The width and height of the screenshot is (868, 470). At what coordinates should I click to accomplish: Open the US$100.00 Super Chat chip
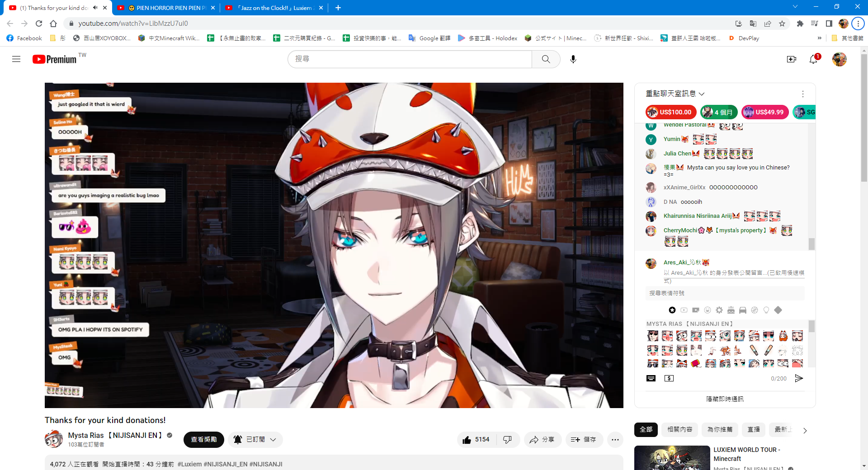pos(671,112)
